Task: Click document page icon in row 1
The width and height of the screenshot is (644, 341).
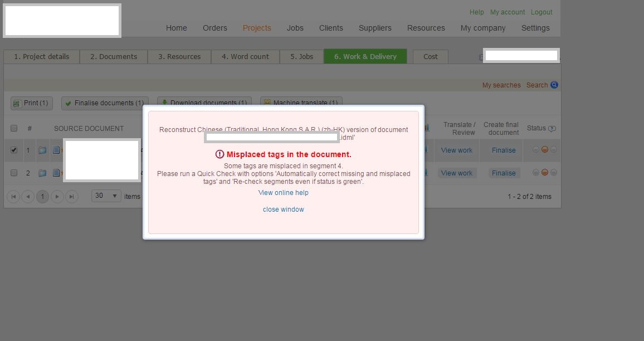Action: 56,150
